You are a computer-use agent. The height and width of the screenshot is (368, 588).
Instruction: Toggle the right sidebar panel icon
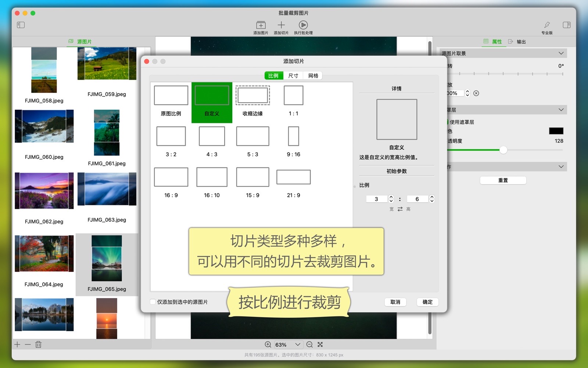[x=566, y=25]
